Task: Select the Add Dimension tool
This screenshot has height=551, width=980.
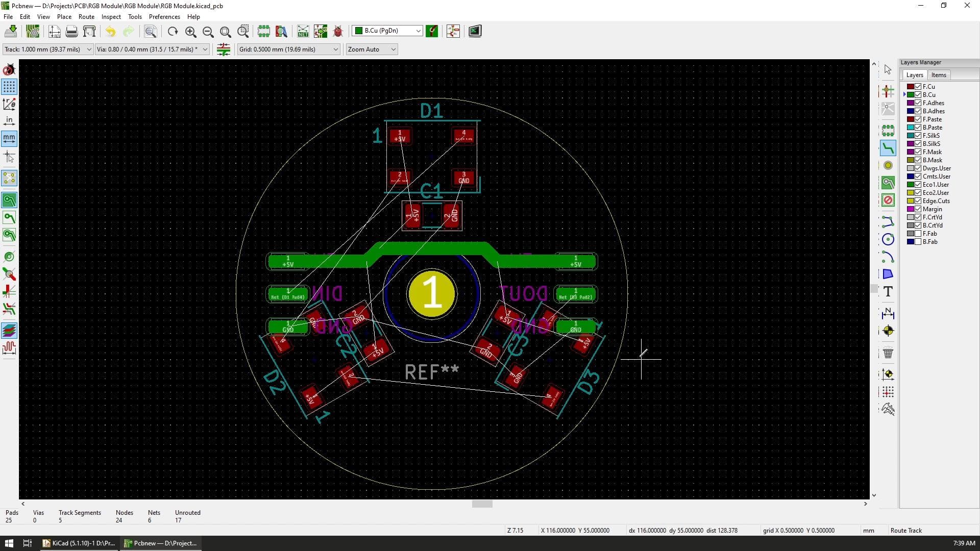Action: [888, 314]
